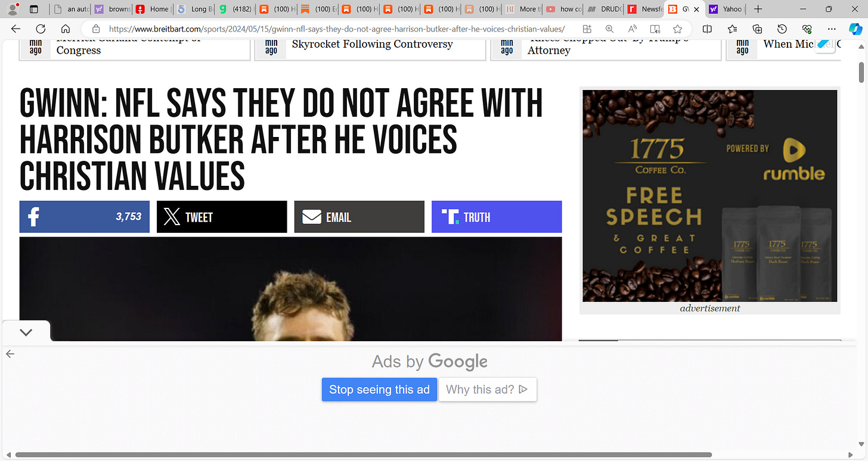
Task: Open the 1775 Coffee Co. advertisement
Action: pyautogui.click(x=709, y=196)
